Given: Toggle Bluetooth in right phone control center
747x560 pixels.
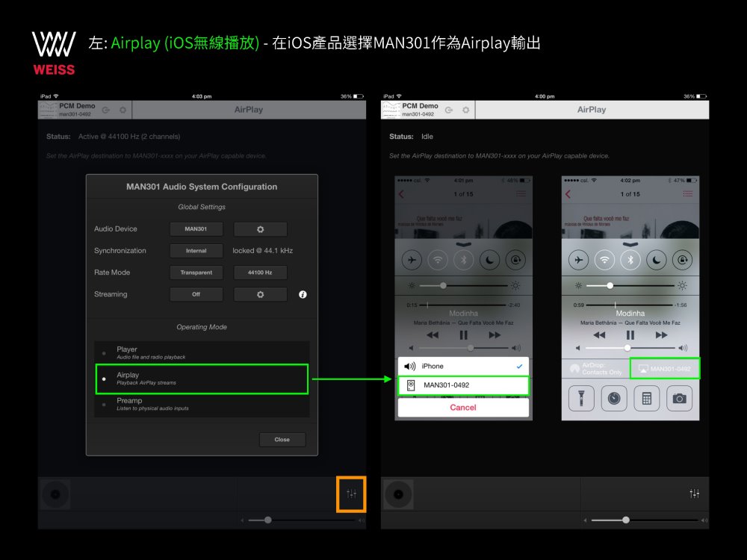Looking at the screenshot, I should [x=630, y=260].
